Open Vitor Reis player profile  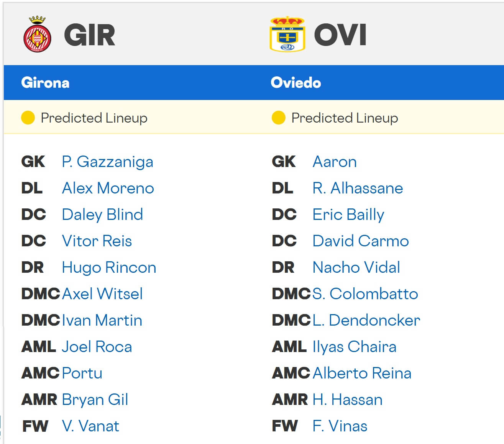(97, 241)
